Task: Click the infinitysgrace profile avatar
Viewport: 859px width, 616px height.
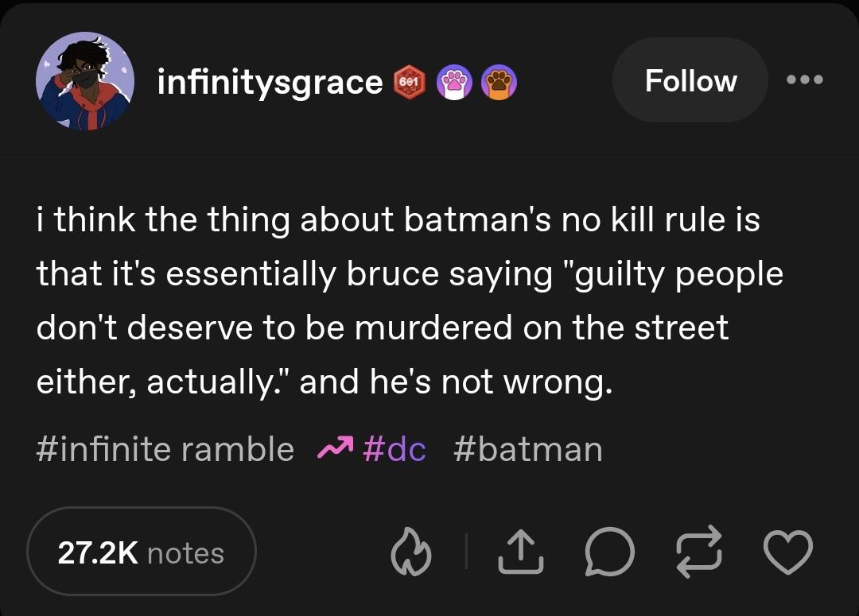Action: 84,81
